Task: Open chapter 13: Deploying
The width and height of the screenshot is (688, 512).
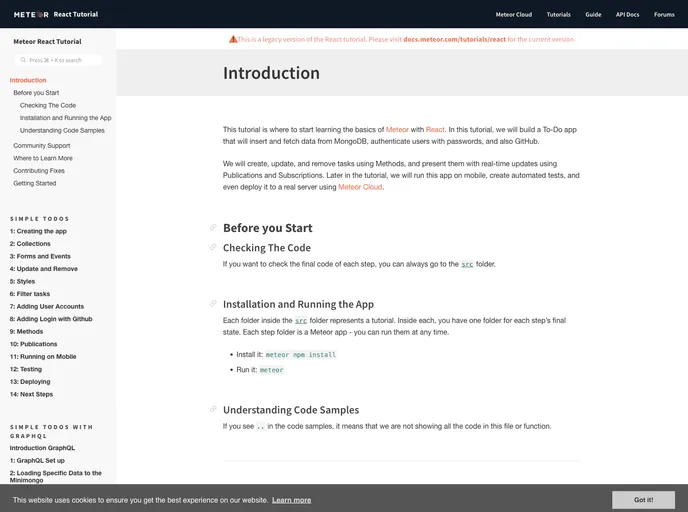Action: [x=30, y=382]
